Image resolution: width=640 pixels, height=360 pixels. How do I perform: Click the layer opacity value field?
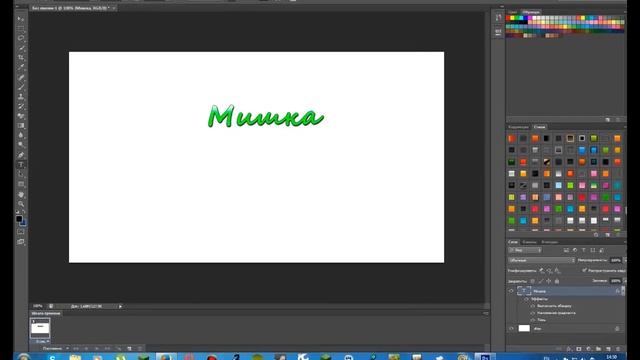pyautogui.click(x=616, y=260)
